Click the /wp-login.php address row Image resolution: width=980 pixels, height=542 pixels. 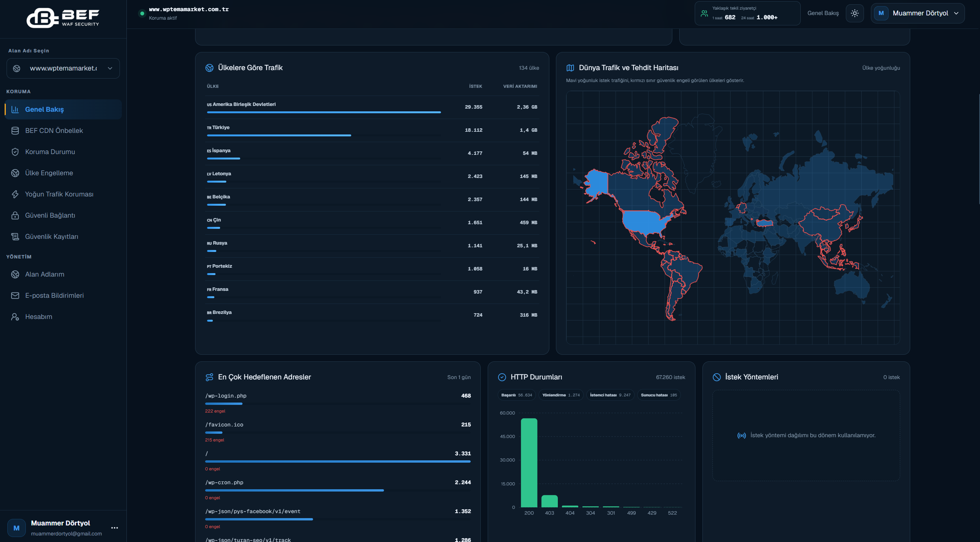coord(338,403)
